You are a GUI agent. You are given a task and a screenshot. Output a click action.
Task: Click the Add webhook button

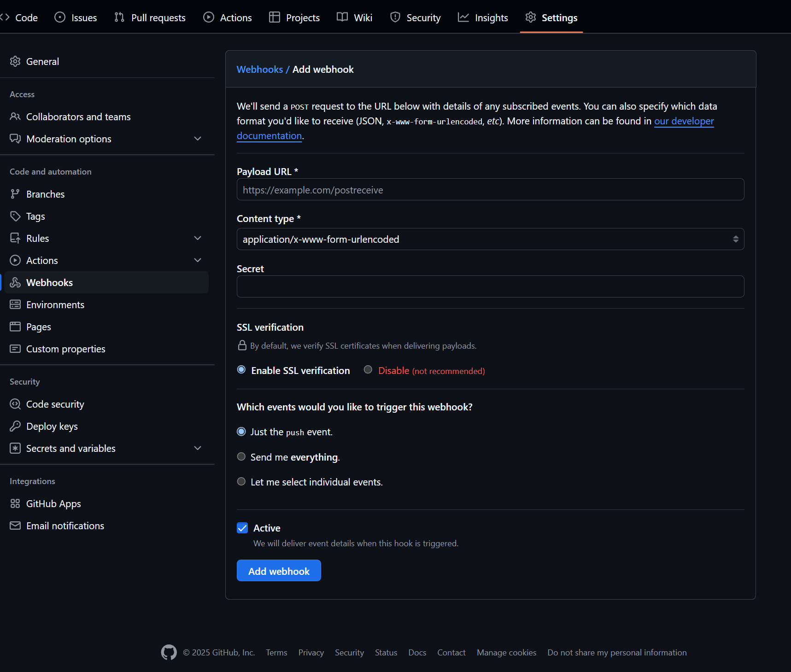click(279, 571)
